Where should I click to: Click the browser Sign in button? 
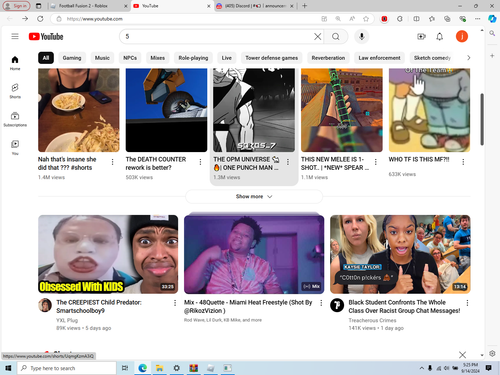pos(16,6)
